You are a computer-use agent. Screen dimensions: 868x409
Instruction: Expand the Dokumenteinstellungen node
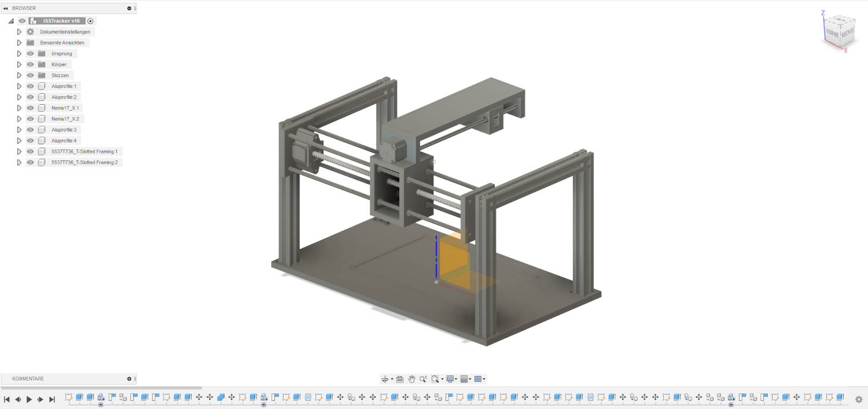pyautogui.click(x=19, y=32)
